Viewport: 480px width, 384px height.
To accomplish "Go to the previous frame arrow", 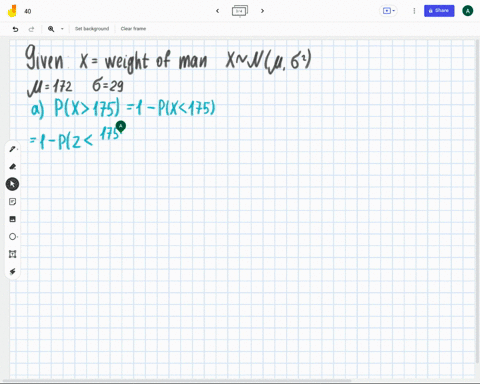I will pyautogui.click(x=217, y=11).
